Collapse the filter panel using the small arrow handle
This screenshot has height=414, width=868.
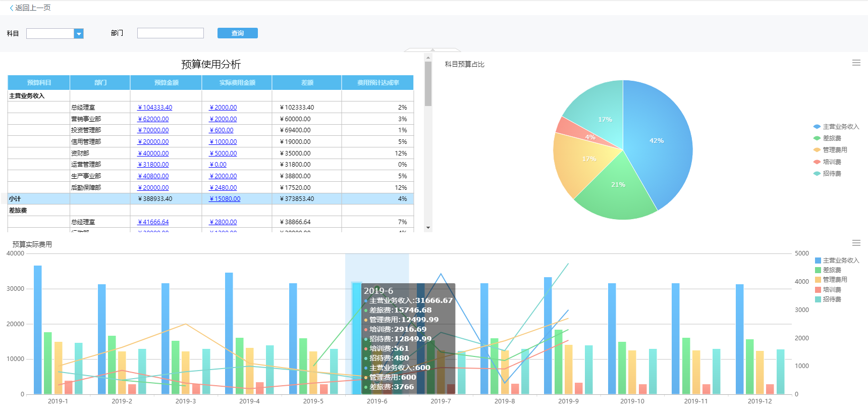pyautogui.click(x=432, y=50)
